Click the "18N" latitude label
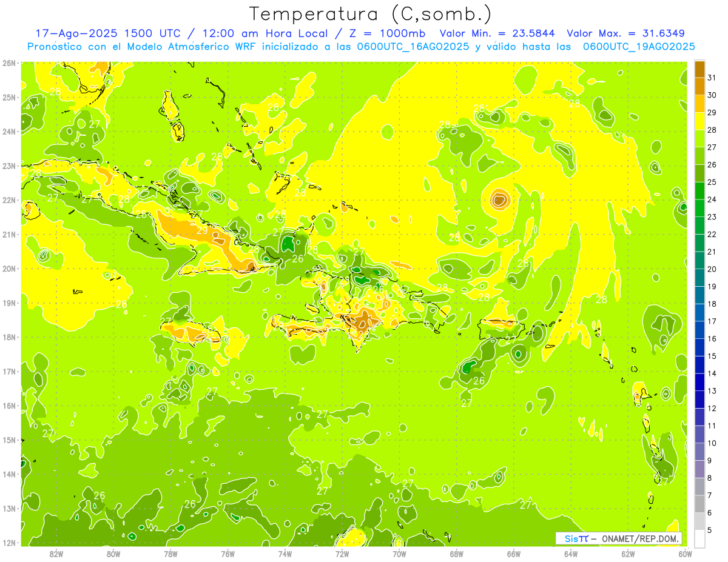Viewport: 728px width, 562px height. 8,337
